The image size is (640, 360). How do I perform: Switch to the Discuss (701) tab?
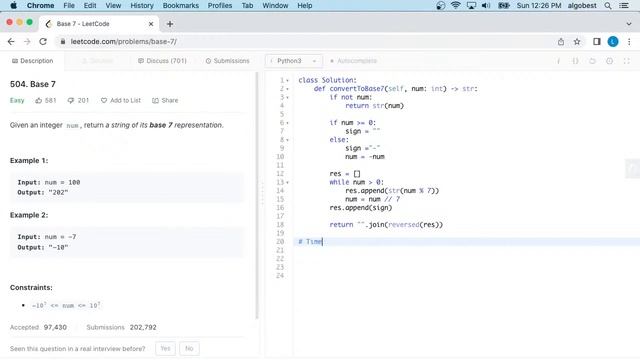[x=162, y=61]
